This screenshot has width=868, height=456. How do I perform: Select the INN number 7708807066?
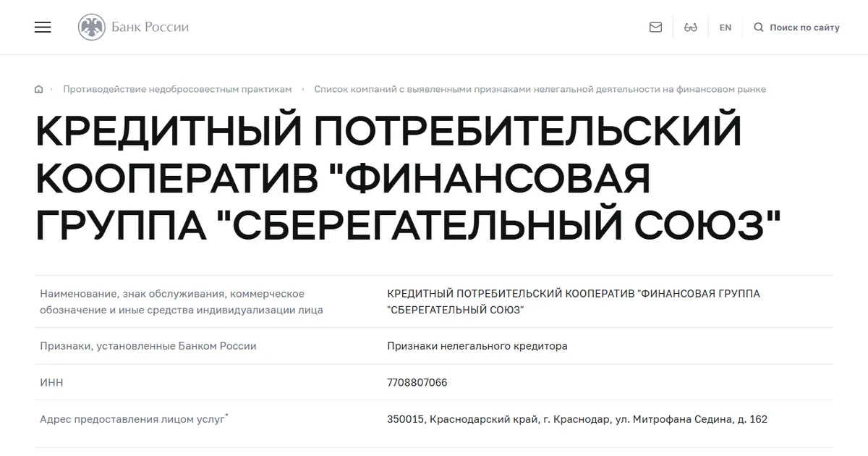[417, 382]
